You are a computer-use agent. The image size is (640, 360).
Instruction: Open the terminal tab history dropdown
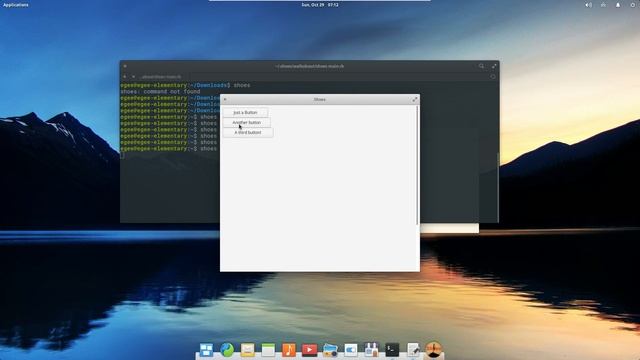133,77
